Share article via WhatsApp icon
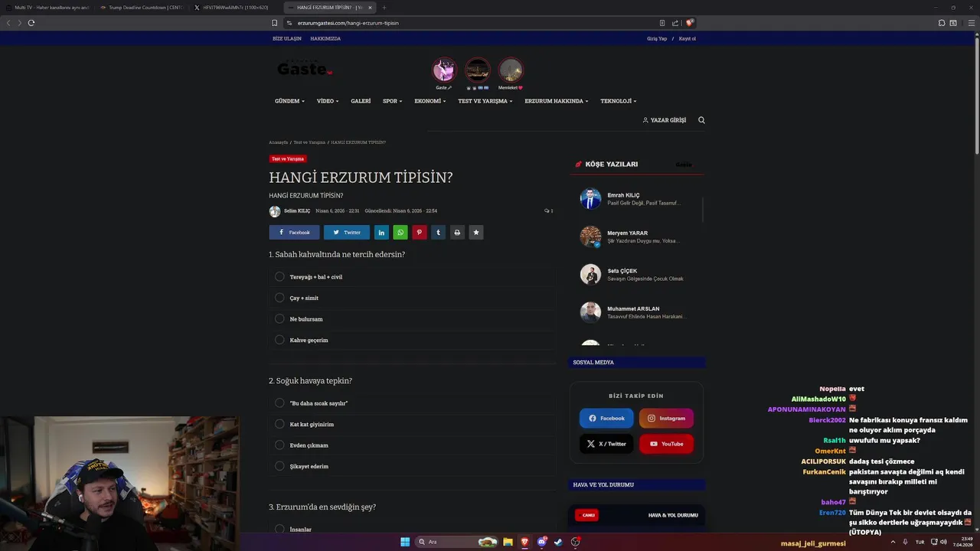The image size is (980, 551). [x=400, y=232]
